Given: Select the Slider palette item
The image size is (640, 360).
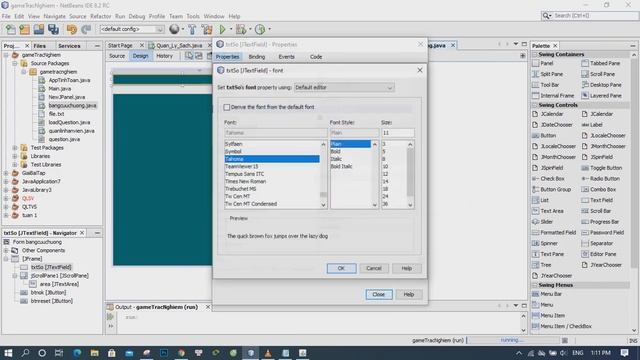Looking at the screenshot, I should pyautogui.click(x=543, y=222).
